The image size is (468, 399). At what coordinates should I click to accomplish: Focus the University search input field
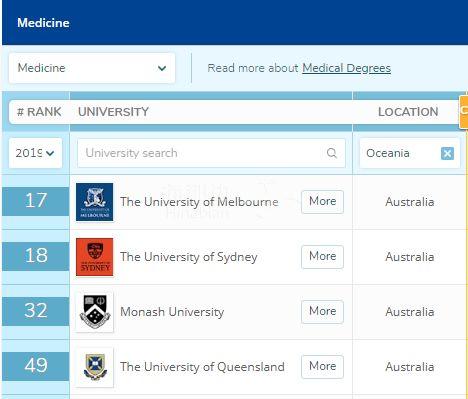tap(211, 153)
